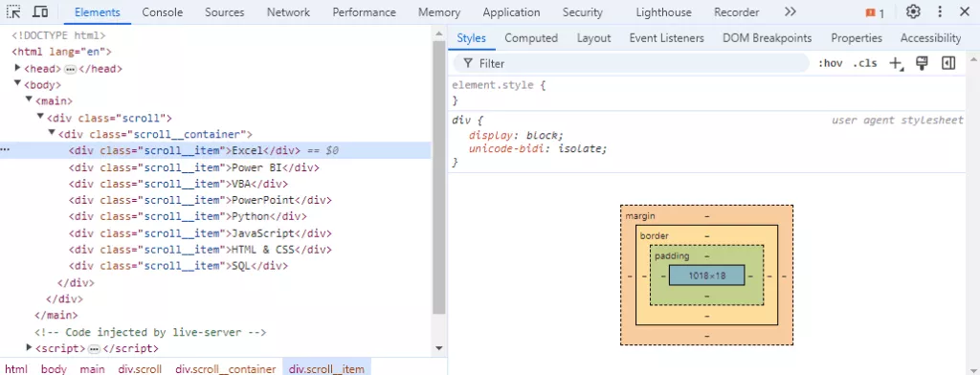Collapse the scroll__container div node
Image resolution: width=980 pixels, height=375 pixels.
pos(52,133)
